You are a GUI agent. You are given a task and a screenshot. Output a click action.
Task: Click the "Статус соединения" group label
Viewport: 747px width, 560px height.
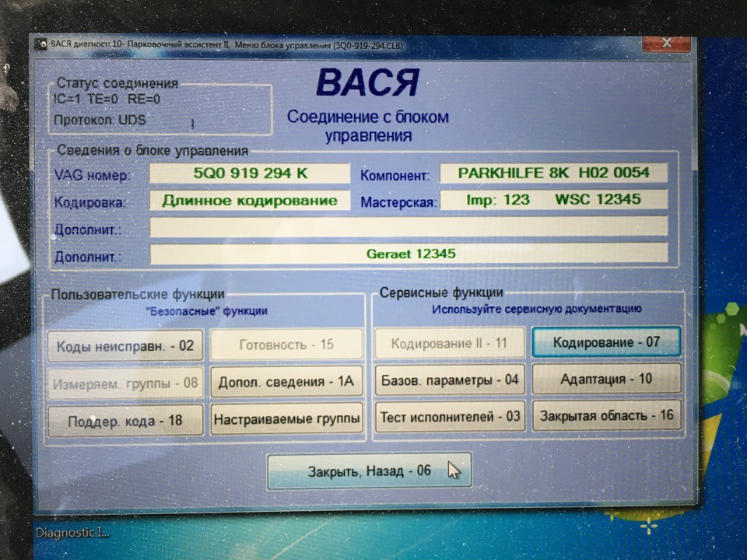[x=117, y=83]
